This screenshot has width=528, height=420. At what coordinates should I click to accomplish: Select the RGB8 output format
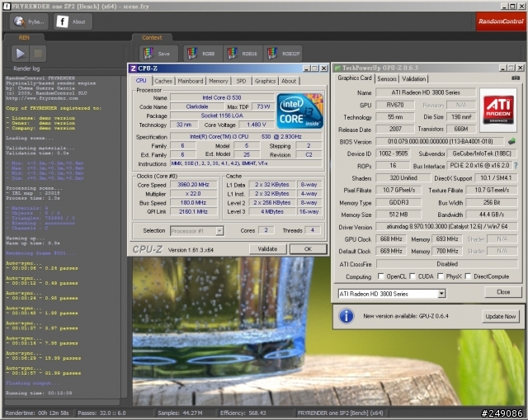[203, 54]
